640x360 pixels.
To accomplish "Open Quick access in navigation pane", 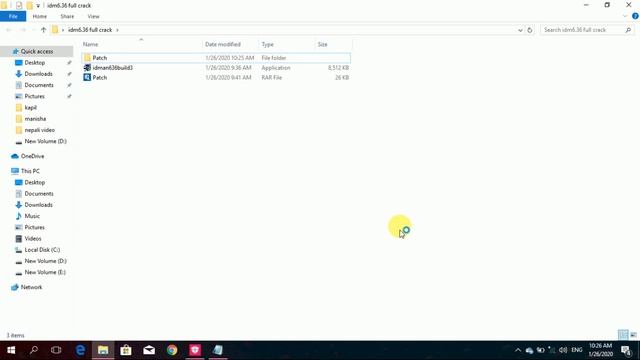I will tap(37, 51).
